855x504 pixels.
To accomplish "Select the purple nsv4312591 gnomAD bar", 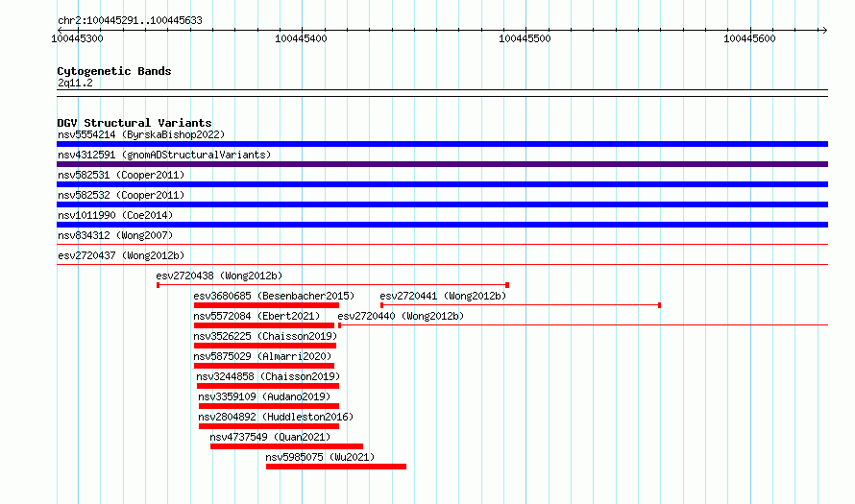I will point(442,164).
